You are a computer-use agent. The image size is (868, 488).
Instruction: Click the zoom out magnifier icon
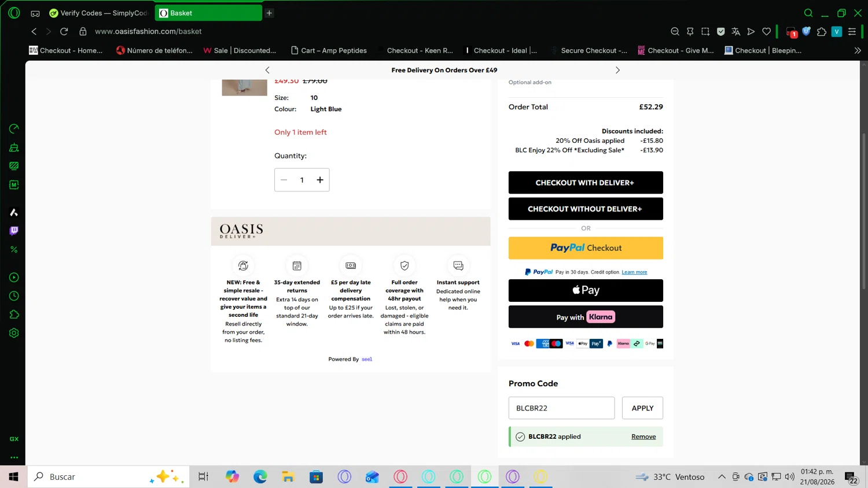pyautogui.click(x=675, y=32)
